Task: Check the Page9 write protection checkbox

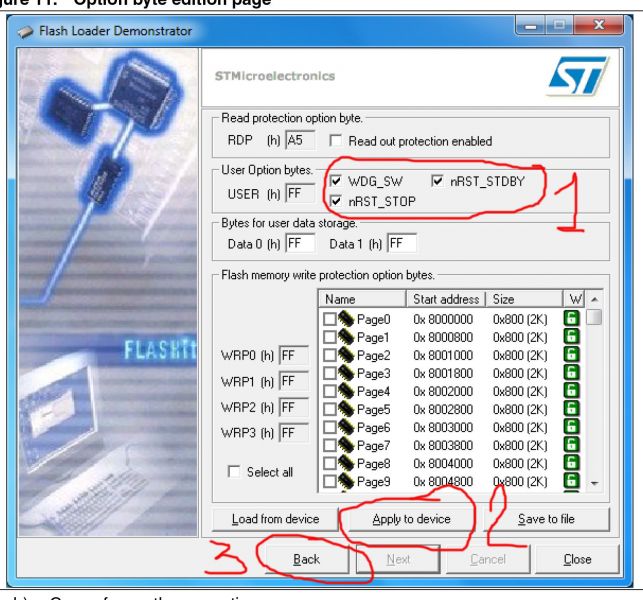Action: point(330,481)
